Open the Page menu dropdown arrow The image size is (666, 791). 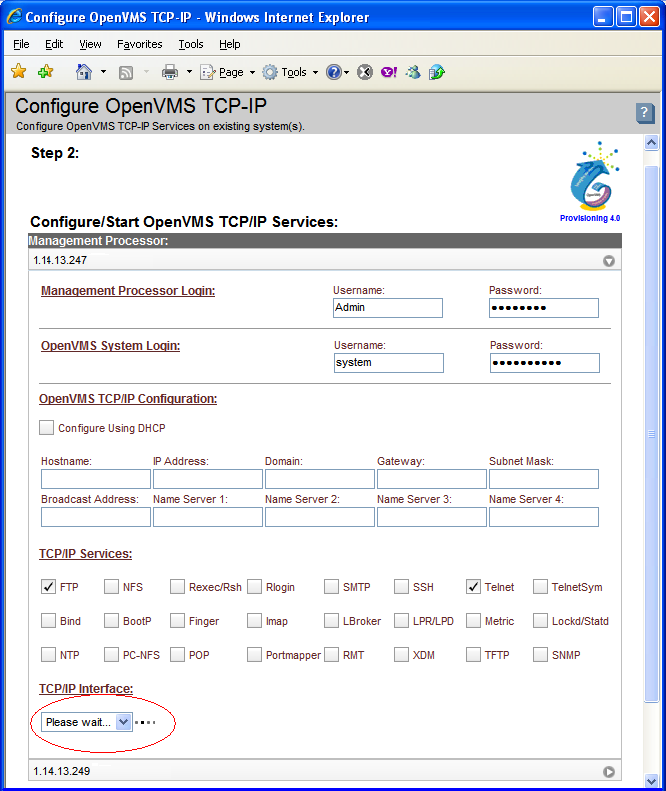(252, 73)
